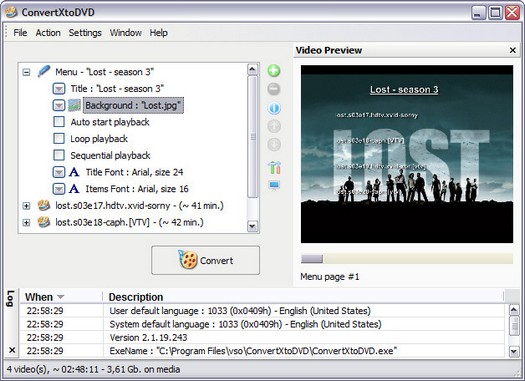Screen dimensions: 525x381
Task: Click the blue information icon
Action: pos(274,108)
